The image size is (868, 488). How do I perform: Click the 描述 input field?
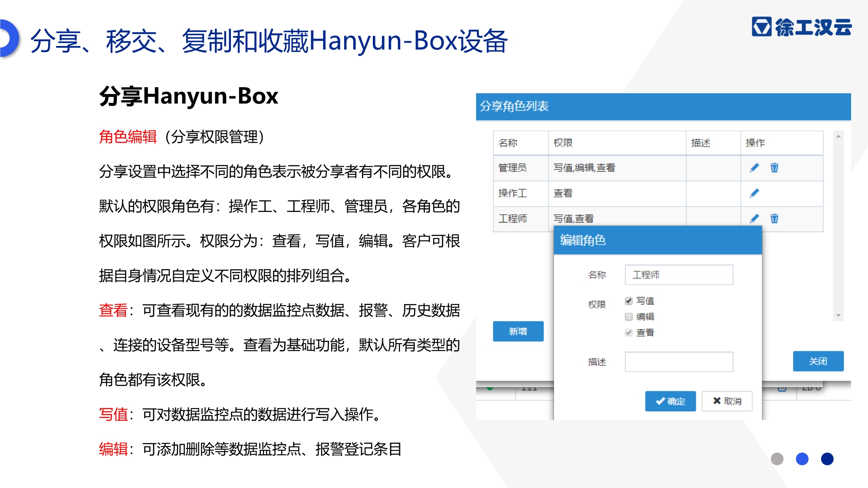click(679, 362)
